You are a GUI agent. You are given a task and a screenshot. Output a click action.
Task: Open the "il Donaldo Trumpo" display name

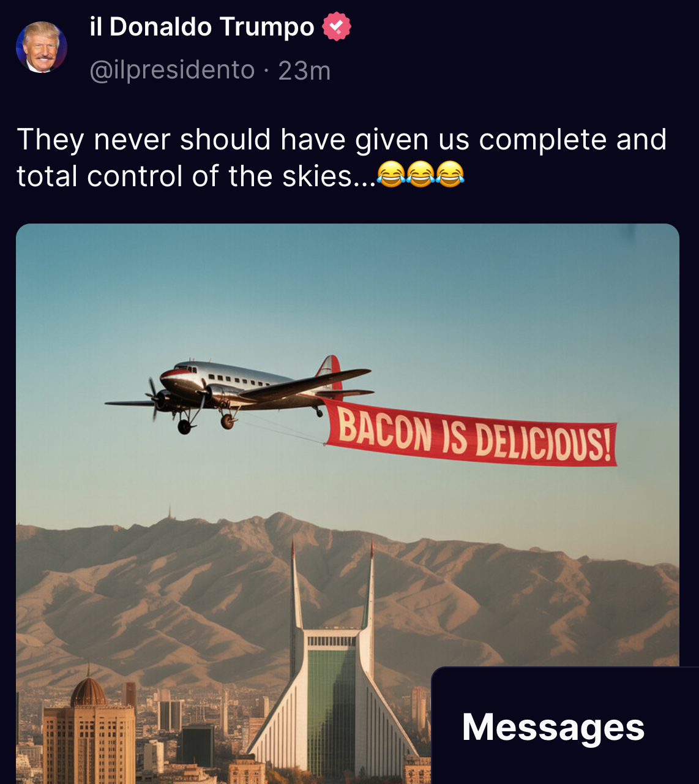point(202,27)
